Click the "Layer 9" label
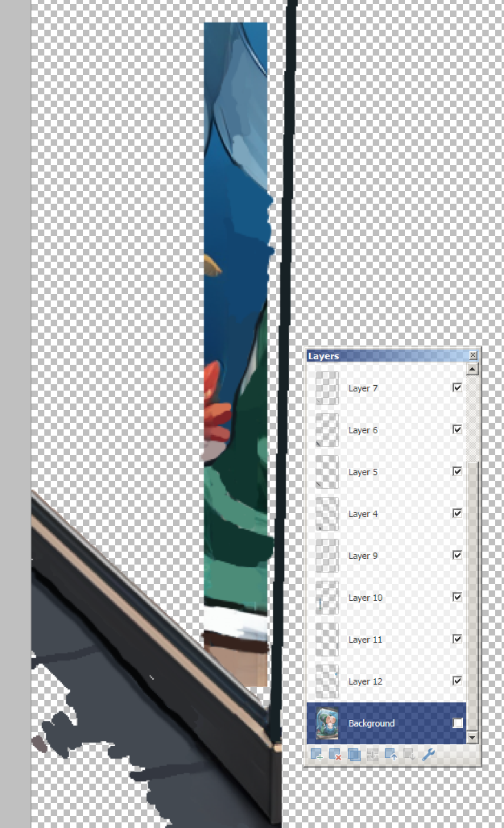 [x=363, y=556]
